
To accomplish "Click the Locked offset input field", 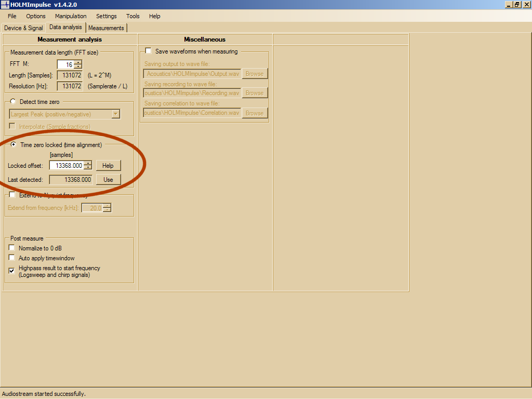I will coord(66,166).
